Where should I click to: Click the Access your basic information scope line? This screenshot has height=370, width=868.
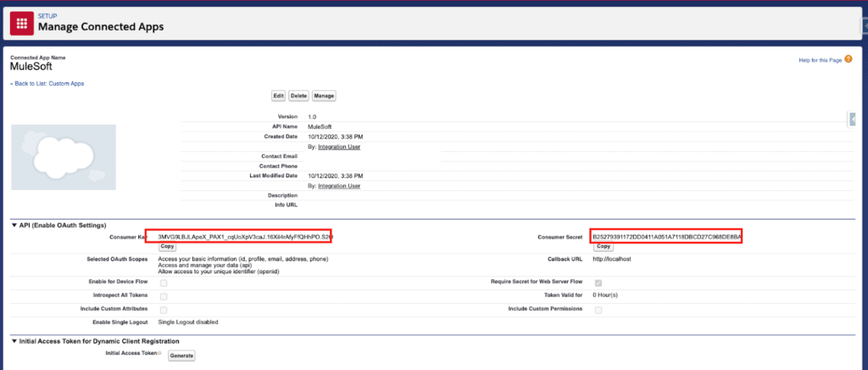243,259
